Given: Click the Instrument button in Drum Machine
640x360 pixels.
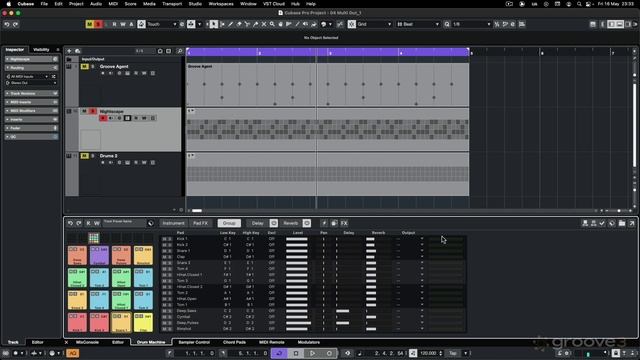Looking at the screenshot, I should click(x=173, y=223).
